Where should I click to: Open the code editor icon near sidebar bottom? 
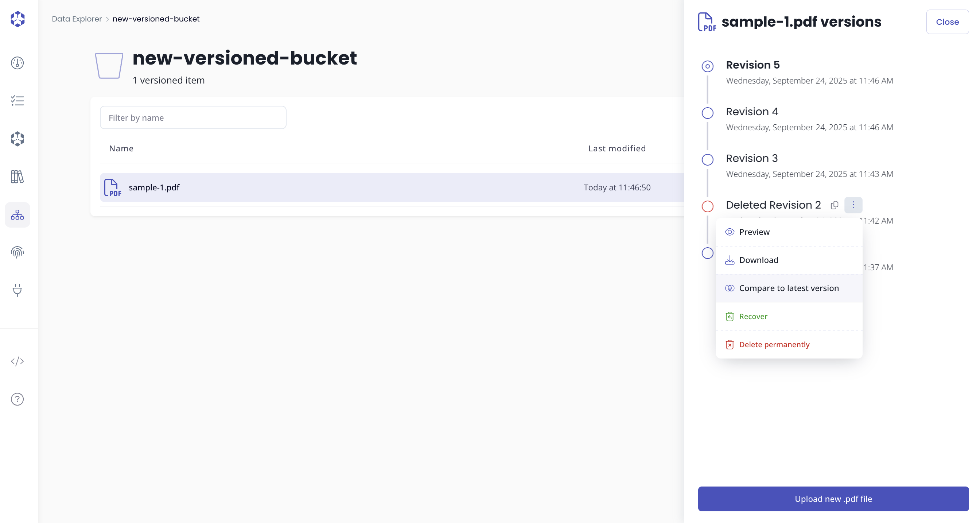(17, 361)
